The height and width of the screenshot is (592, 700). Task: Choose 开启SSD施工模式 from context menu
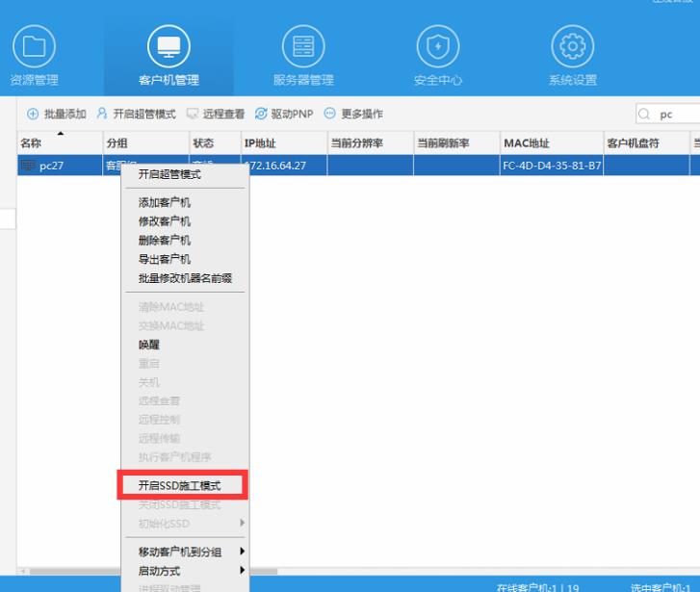pyautogui.click(x=182, y=486)
